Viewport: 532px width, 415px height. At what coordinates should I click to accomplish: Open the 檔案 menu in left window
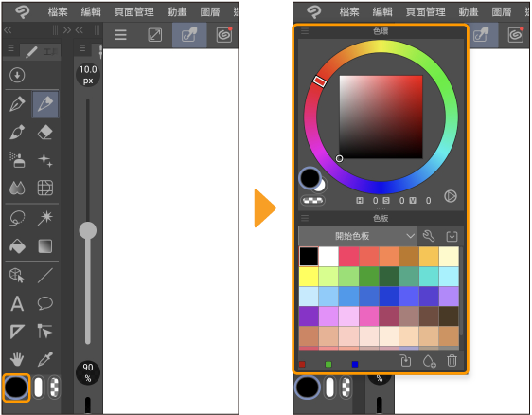click(58, 12)
